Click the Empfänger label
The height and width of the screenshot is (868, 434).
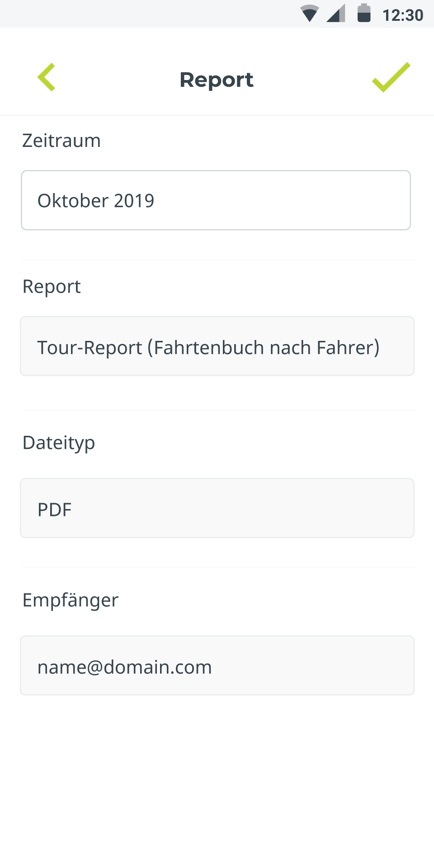tap(71, 600)
